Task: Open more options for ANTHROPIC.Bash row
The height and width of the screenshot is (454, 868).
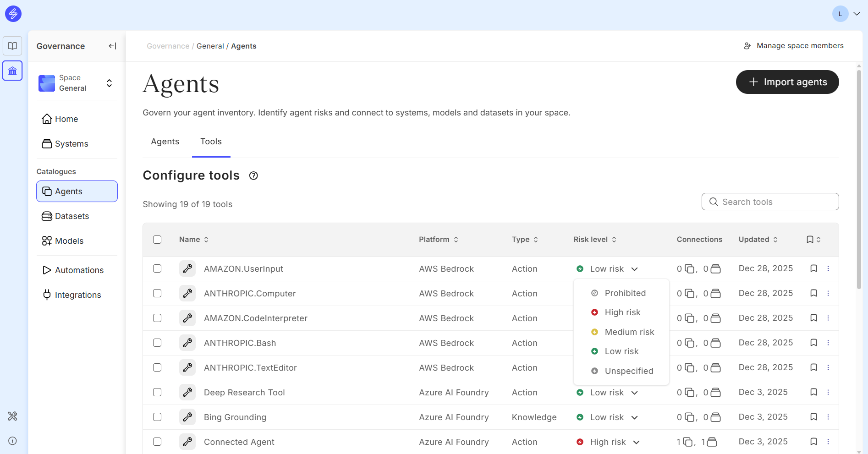Action: point(828,343)
